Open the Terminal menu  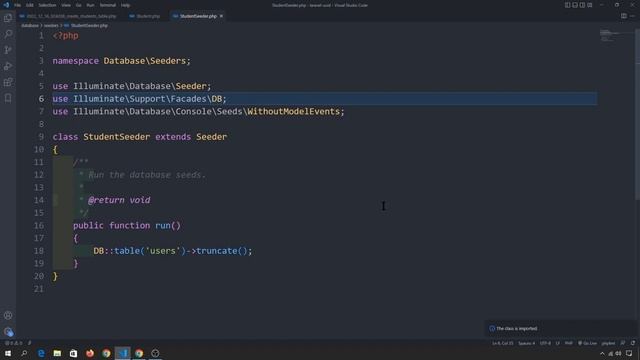point(108,5)
